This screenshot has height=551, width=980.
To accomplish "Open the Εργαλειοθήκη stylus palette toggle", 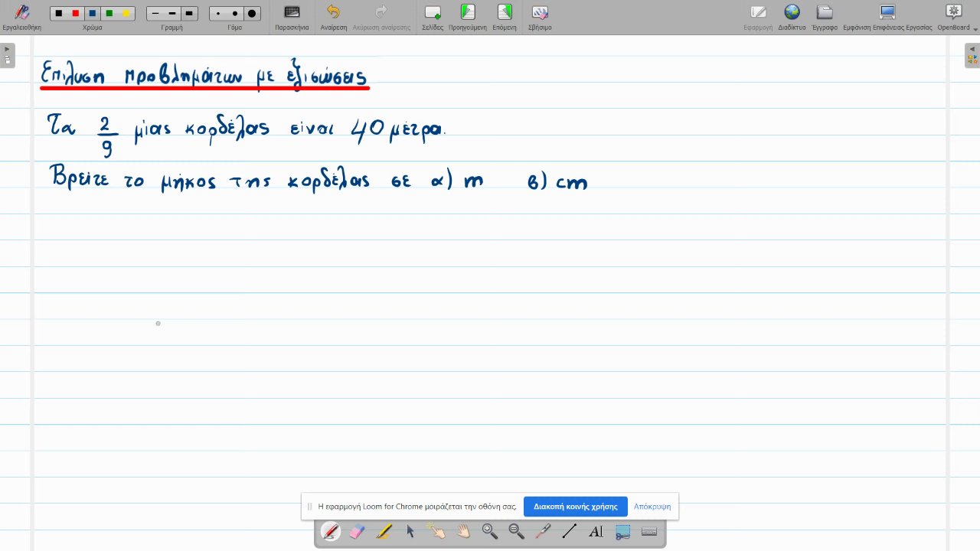I will click(x=21, y=17).
